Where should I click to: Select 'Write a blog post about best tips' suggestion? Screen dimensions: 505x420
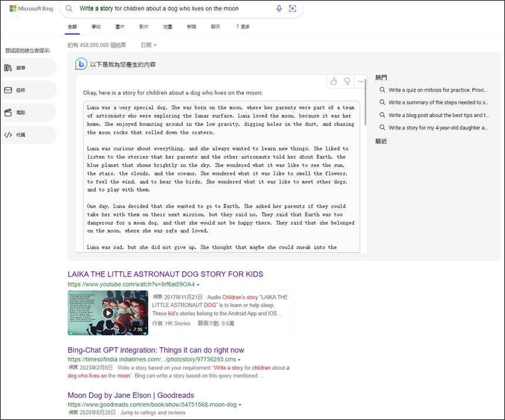(438, 115)
